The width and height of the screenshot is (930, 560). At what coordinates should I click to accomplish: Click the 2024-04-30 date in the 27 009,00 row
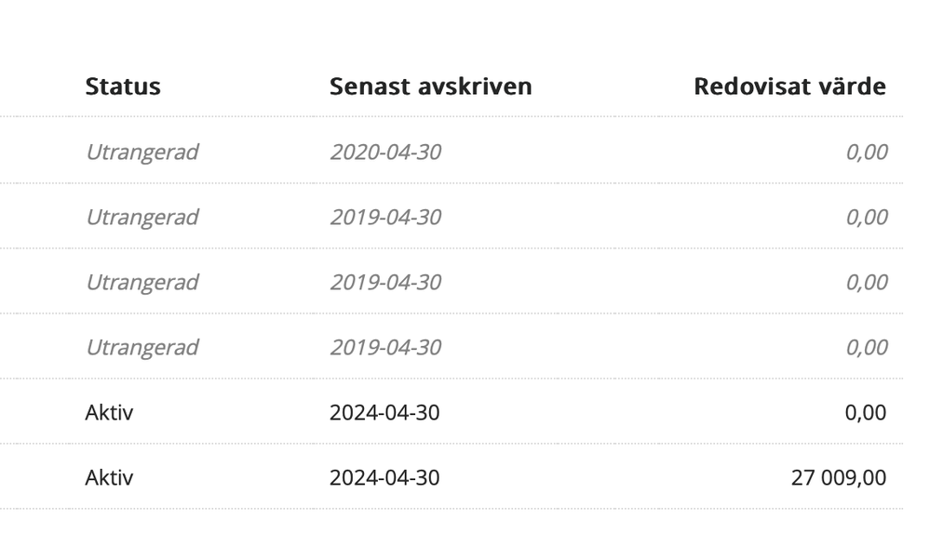click(x=384, y=477)
